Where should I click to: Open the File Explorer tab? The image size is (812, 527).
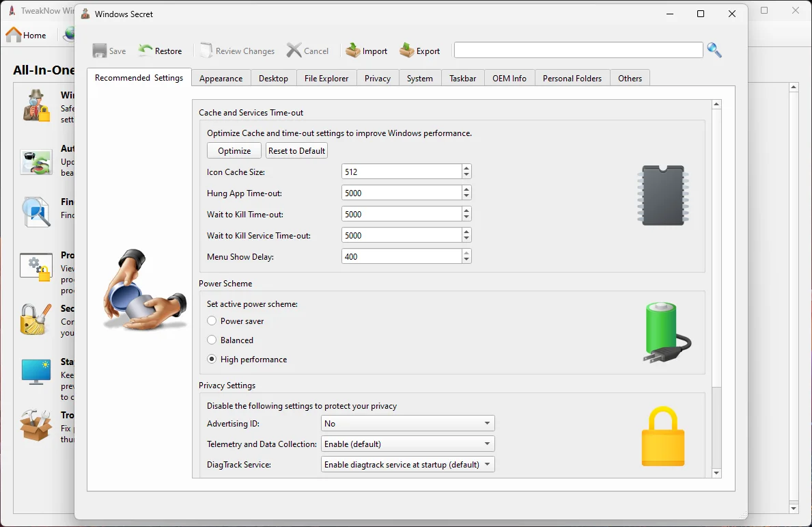point(326,79)
